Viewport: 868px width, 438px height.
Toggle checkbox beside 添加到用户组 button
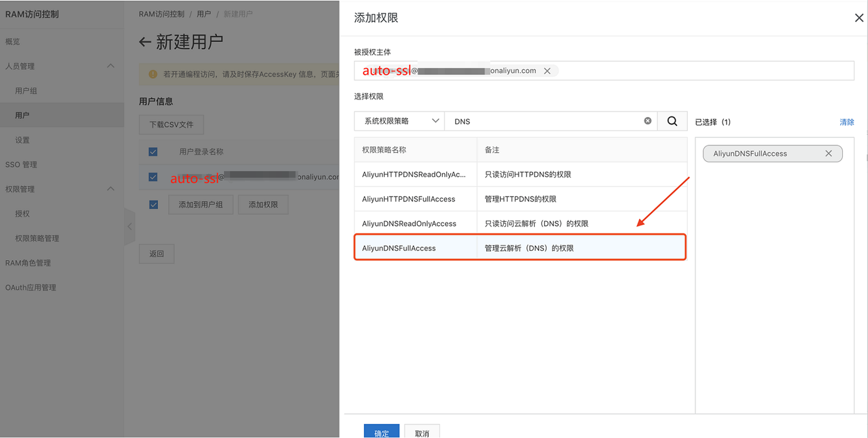tap(153, 205)
